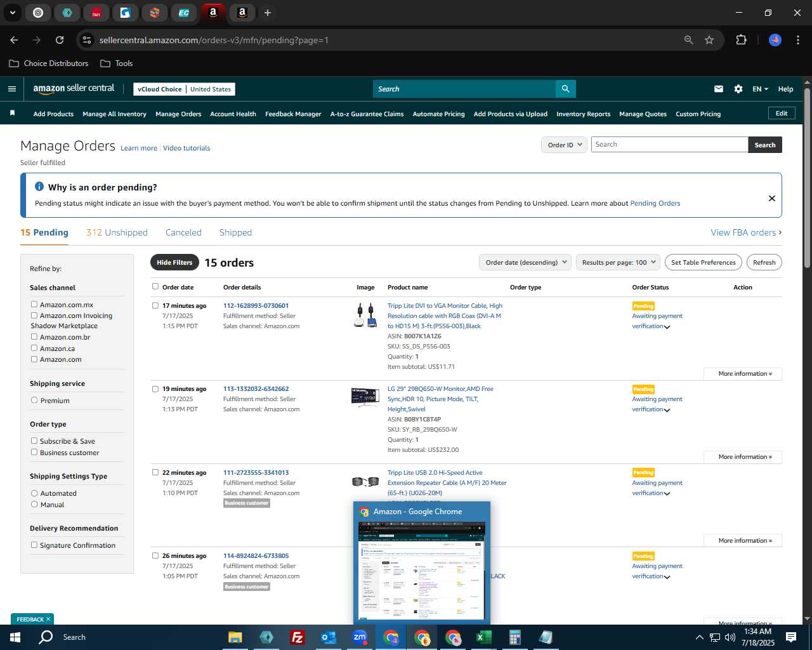Bookmark this page with star icon
Viewport: 812px width, 650px height.
tap(709, 40)
